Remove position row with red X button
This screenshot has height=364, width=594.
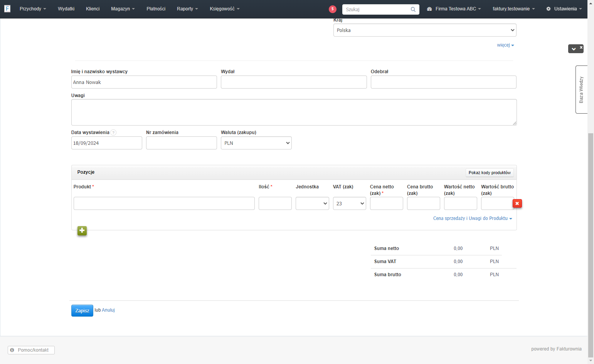(517, 203)
